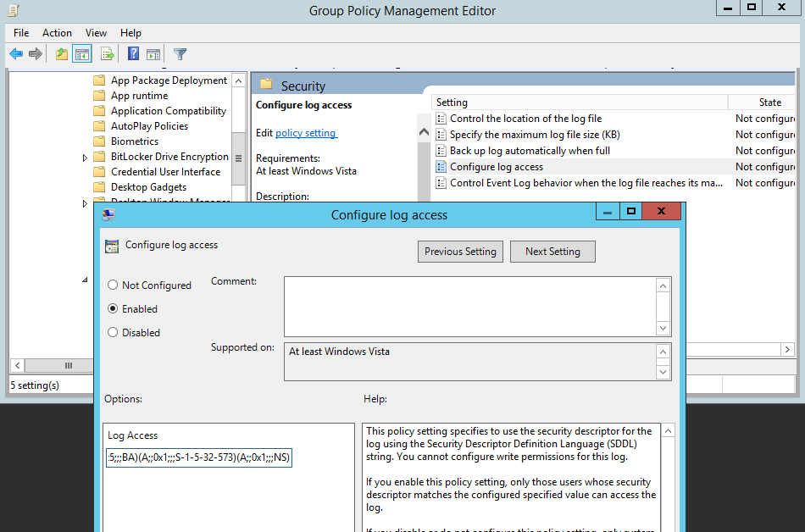This screenshot has height=532, width=805.
Task: Expand the BitLocker Drive Encryption tree node
Action: click(85, 158)
